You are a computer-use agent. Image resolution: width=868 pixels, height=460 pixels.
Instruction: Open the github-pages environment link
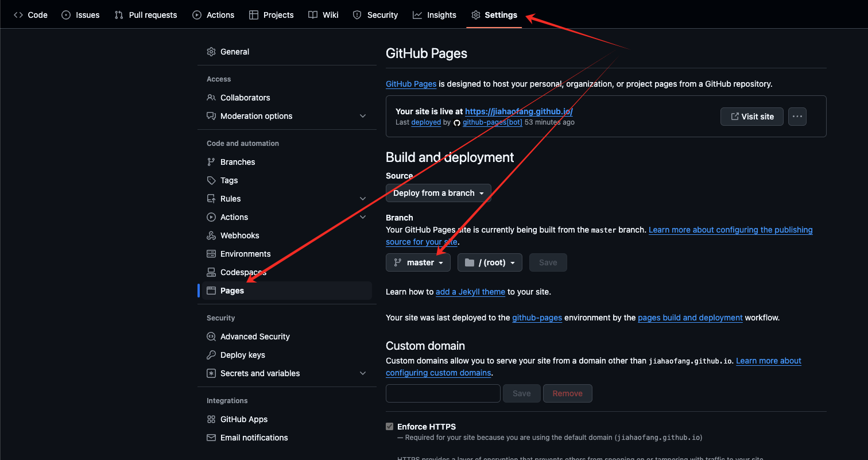pyautogui.click(x=537, y=318)
